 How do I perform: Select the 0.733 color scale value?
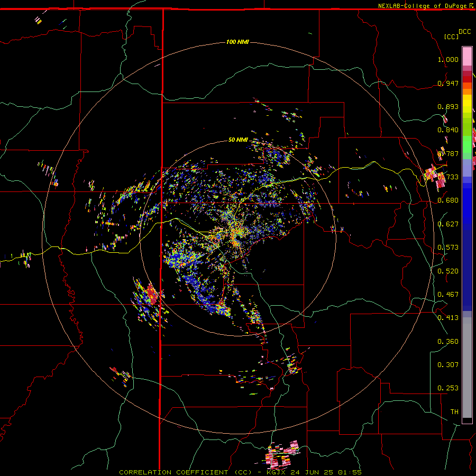[x=448, y=177]
